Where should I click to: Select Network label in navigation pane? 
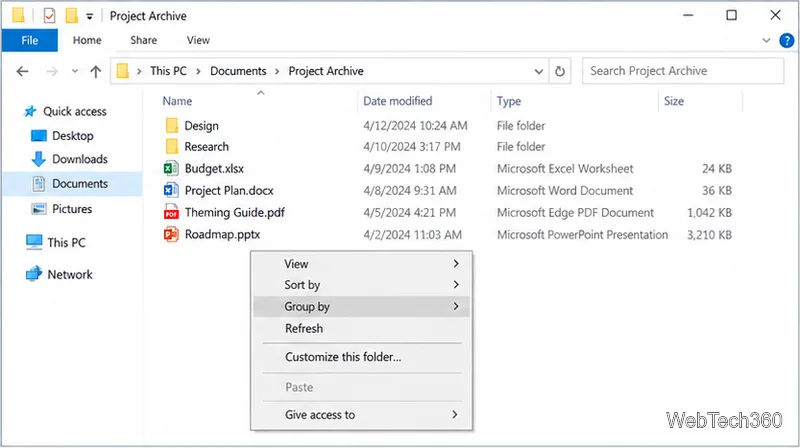point(70,275)
